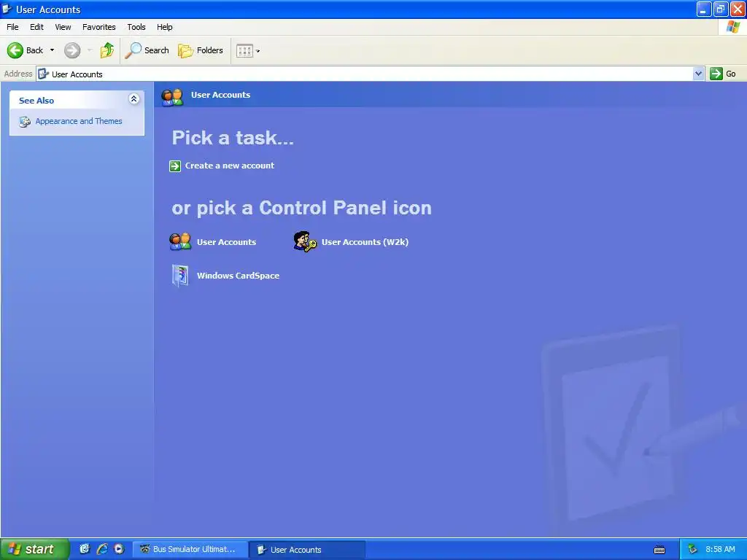The image size is (747, 560).
Task: Open the User Accounts control panel link
Action: (226, 242)
